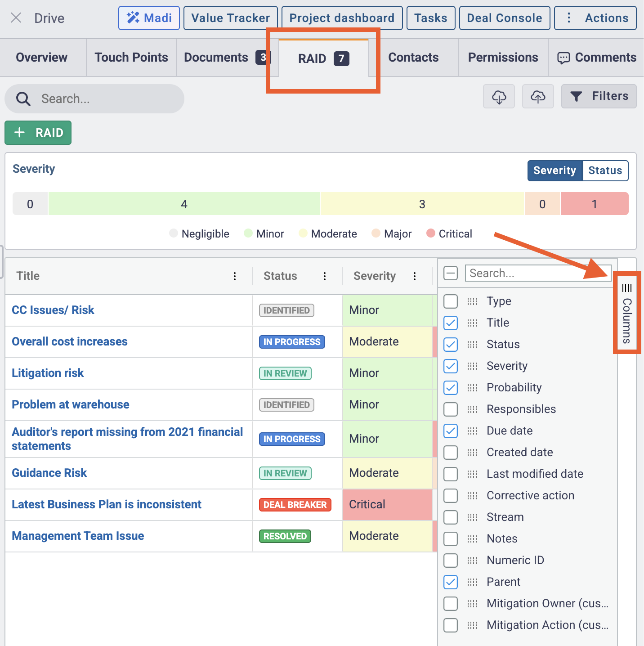Click the drag handle for Notes column
Image resolution: width=644 pixels, height=646 pixels.
472,538
